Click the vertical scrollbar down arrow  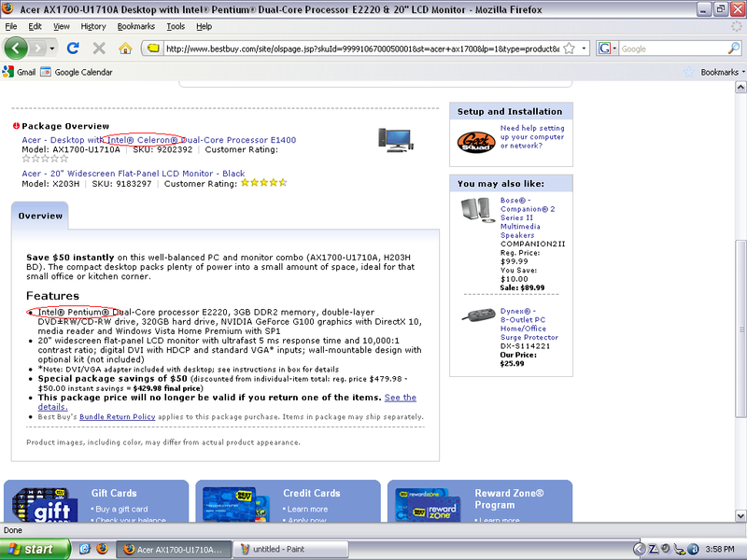740,516
